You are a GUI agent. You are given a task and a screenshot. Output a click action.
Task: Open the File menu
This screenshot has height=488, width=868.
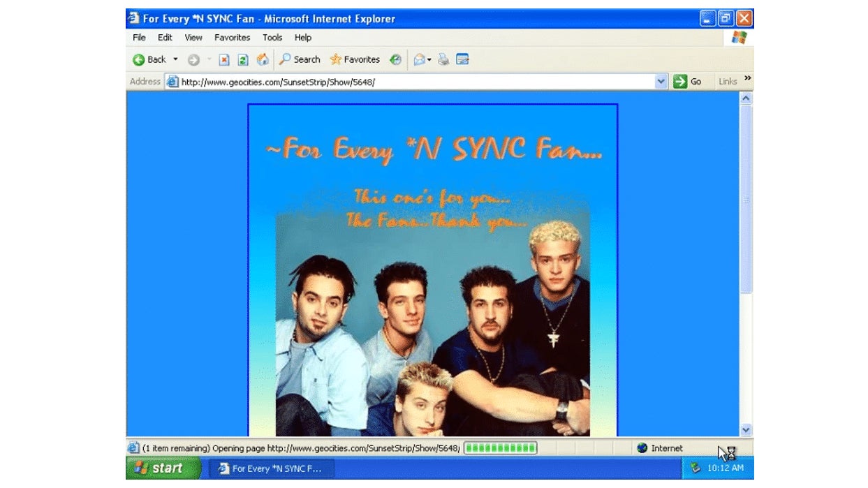139,38
